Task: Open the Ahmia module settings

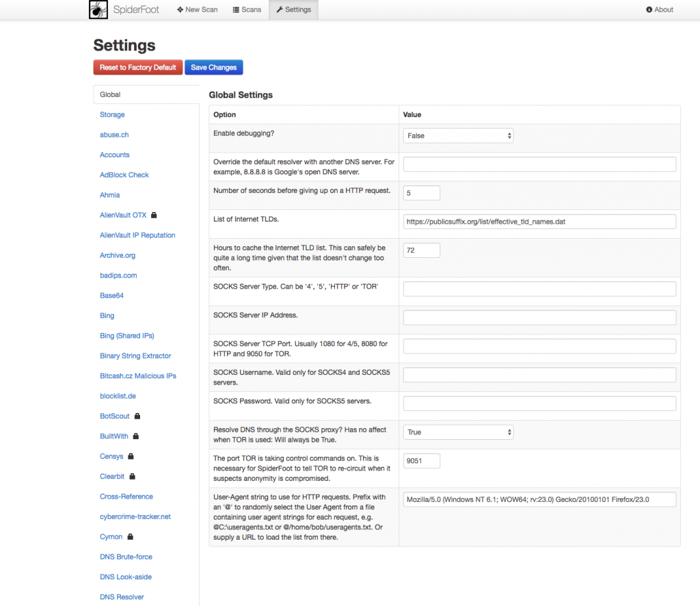Action: pyautogui.click(x=110, y=195)
